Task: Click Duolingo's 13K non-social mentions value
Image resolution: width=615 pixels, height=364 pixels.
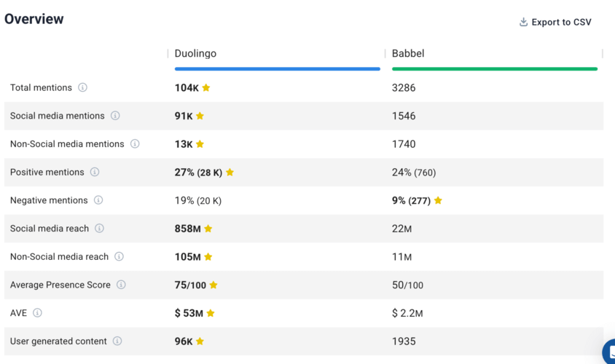Action: [x=184, y=144]
